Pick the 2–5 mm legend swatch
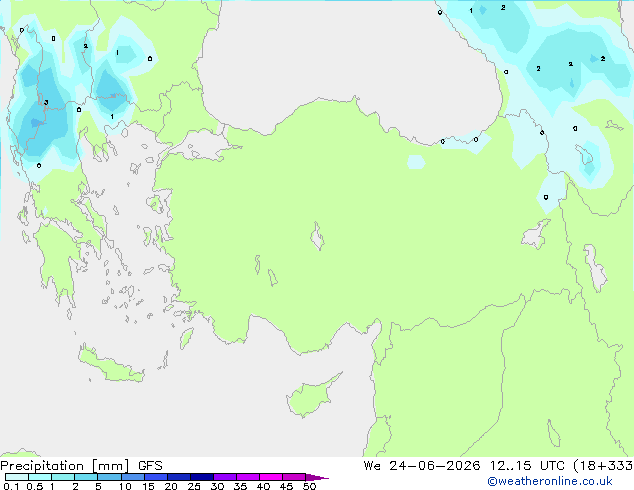This screenshot has width=634, height=490. click(x=86, y=477)
